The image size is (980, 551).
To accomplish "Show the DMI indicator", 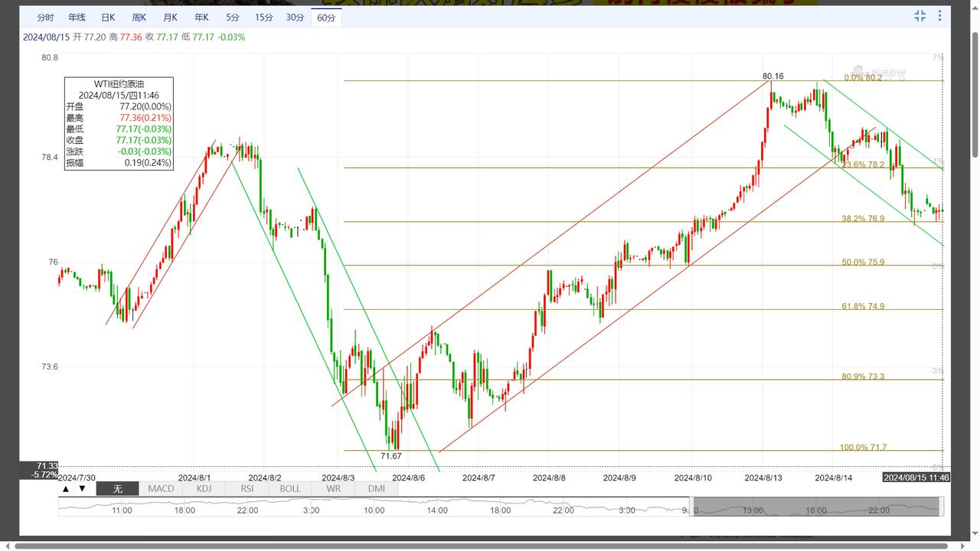I will pyautogui.click(x=377, y=488).
